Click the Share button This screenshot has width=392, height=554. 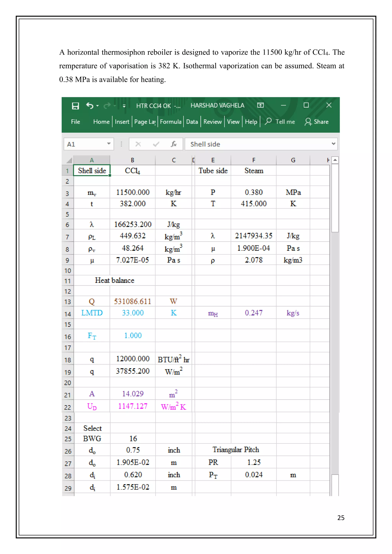click(316, 122)
